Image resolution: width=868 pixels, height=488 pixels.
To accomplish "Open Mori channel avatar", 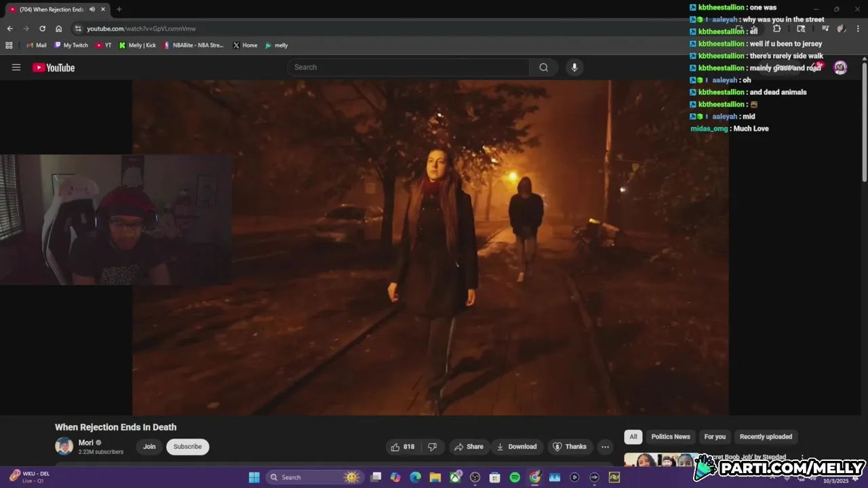I will coord(64,446).
